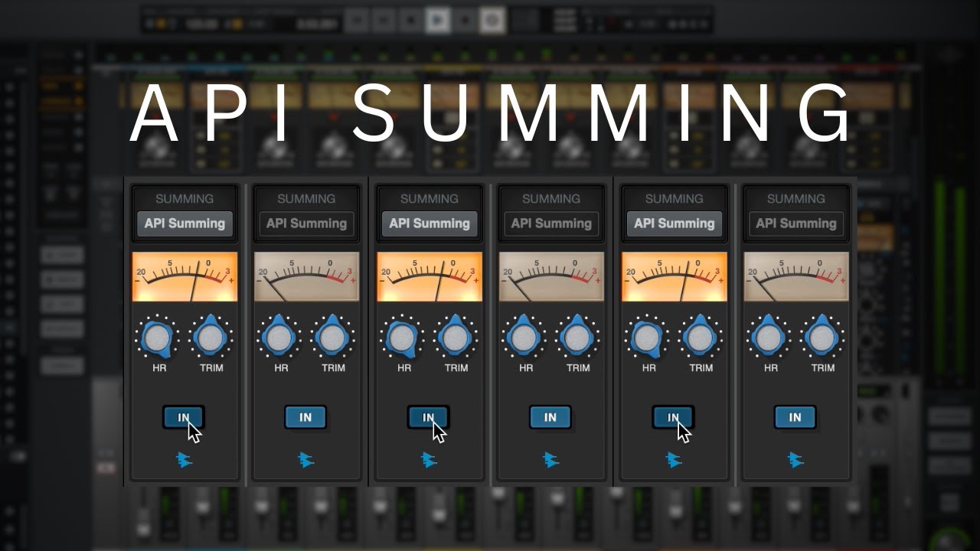Click the TRIM knob on the first summing strip
The image size is (980, 551).
tap(211, 337)
